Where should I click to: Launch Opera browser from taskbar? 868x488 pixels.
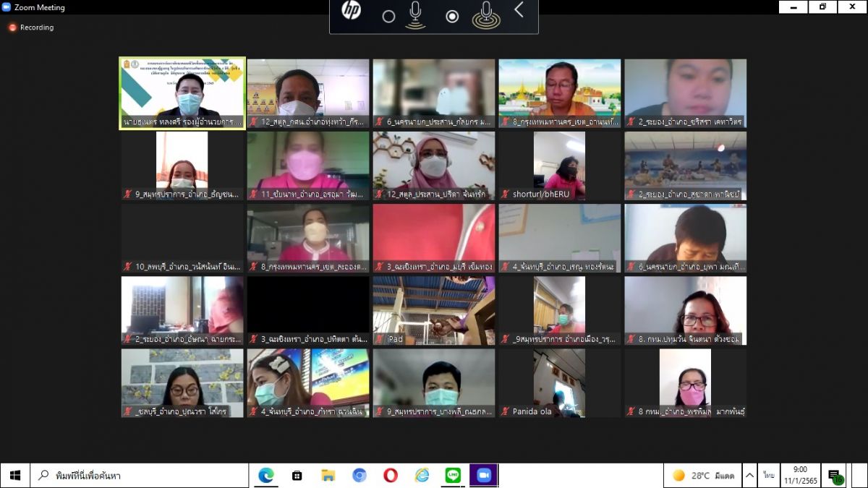pos(391,475)
